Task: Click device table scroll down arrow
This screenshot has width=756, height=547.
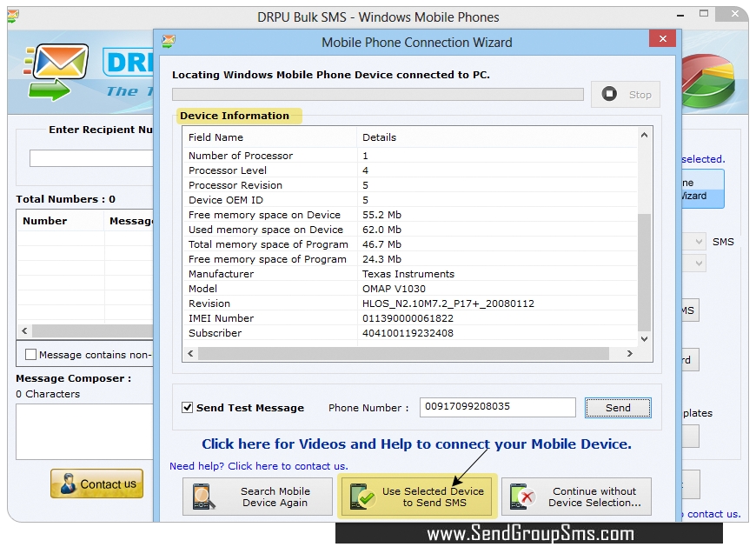Action: 644,339
